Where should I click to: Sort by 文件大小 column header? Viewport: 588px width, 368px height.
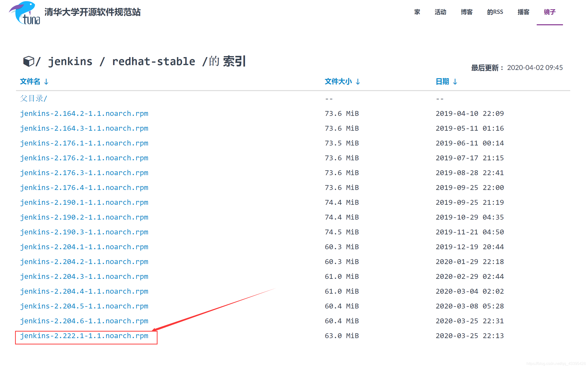342,81
